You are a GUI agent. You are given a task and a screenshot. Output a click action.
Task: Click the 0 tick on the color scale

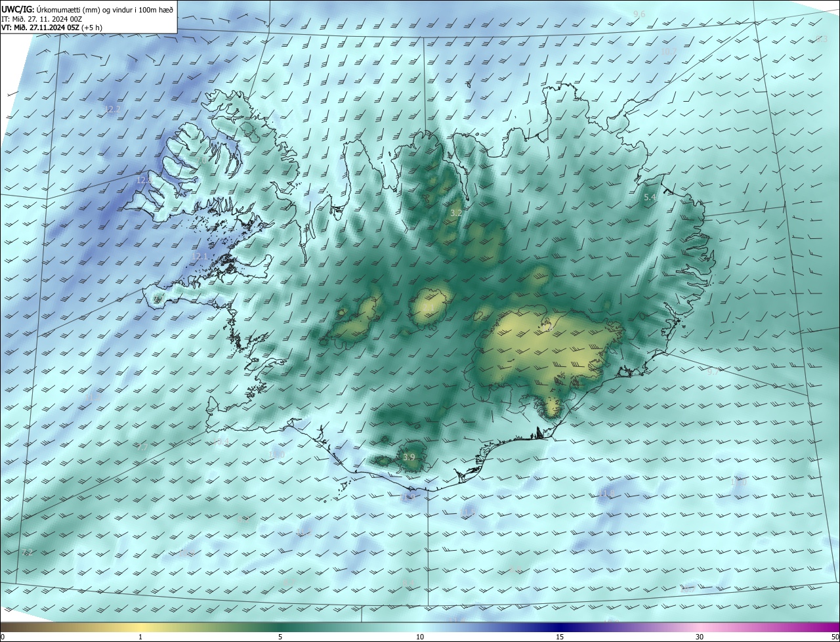coord(2,637)
